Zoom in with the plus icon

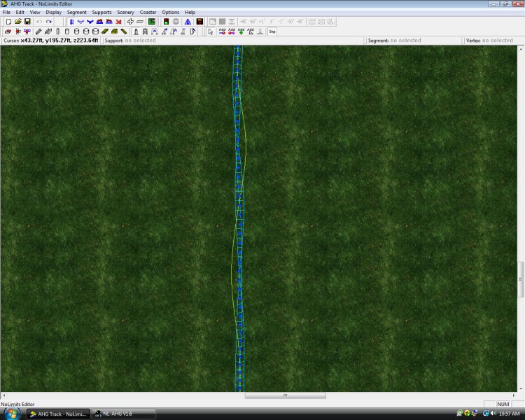coord(130,22)
